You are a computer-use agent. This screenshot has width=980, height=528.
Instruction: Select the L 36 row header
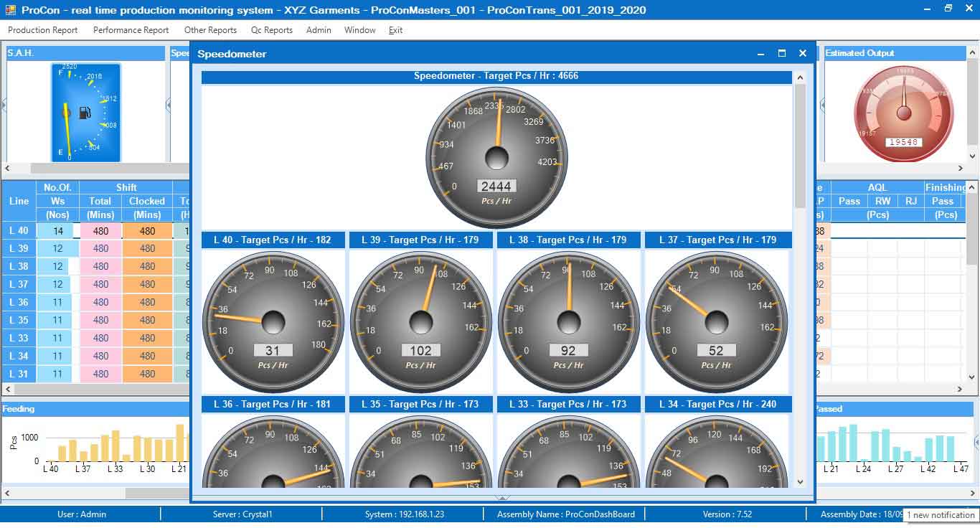coord(19,303)
